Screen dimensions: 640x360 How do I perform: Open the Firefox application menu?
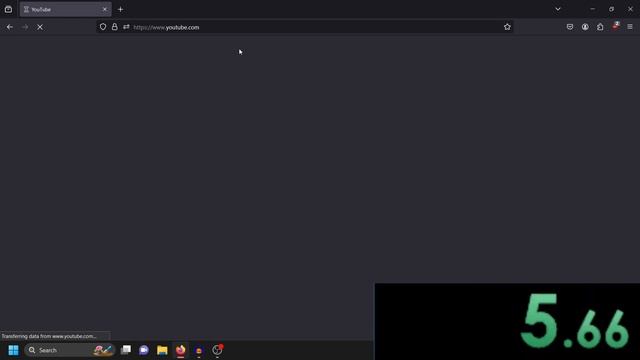tap(630, 27)
